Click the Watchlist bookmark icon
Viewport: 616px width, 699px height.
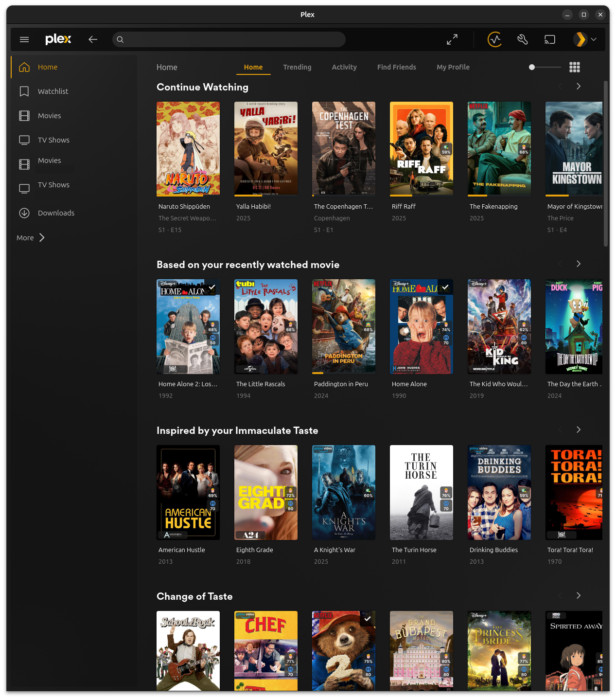coord(24,91)
